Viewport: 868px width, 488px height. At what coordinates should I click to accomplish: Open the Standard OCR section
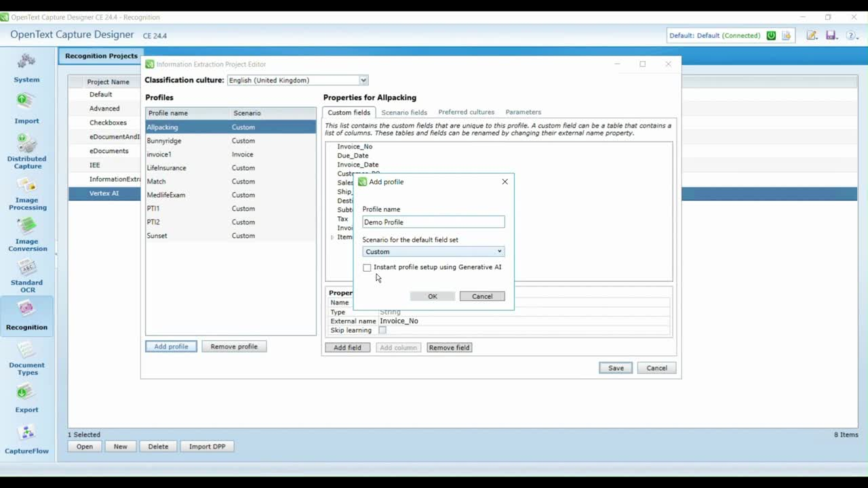(26, 276)
